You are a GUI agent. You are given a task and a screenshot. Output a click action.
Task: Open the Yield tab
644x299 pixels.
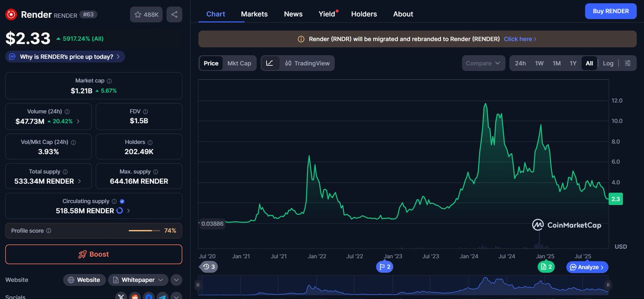(327, 14)
